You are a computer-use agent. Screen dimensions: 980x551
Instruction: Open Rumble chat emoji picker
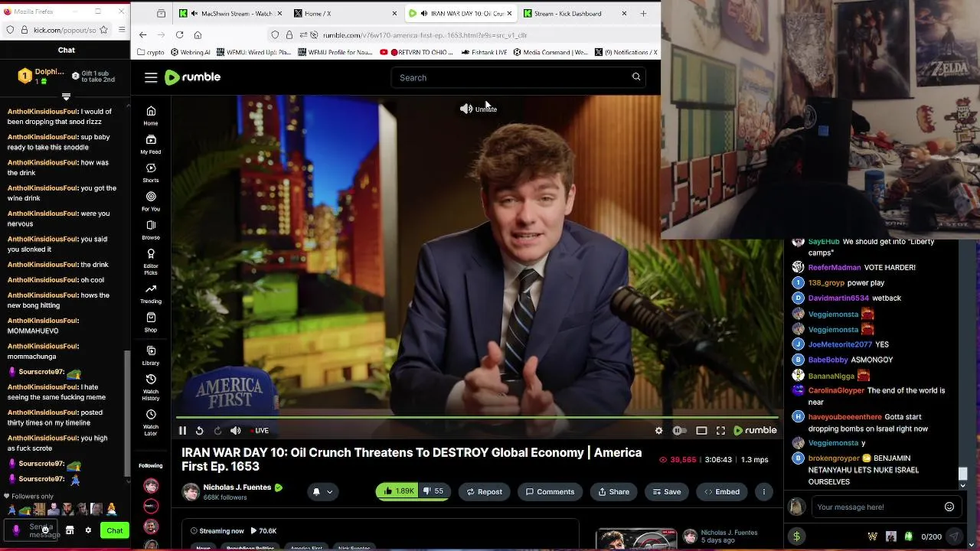coord(949,507)
